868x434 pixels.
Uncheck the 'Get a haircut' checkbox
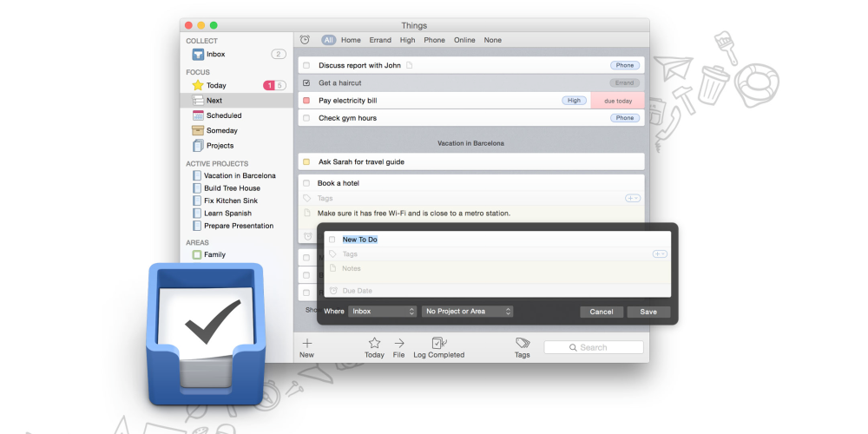[x=306, y=83]
